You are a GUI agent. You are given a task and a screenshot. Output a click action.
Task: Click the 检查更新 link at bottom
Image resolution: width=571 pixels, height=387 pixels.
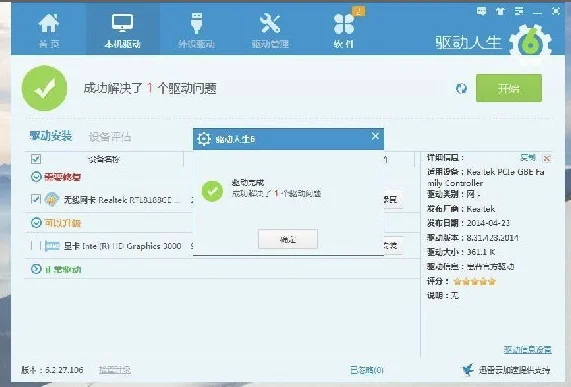point(115,370)
